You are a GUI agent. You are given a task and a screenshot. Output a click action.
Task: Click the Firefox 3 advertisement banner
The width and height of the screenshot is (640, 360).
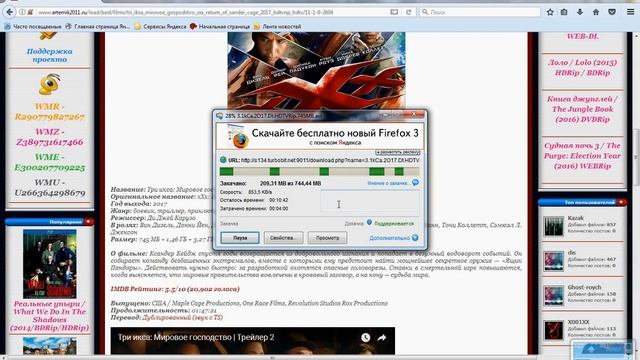click(320, 137)
